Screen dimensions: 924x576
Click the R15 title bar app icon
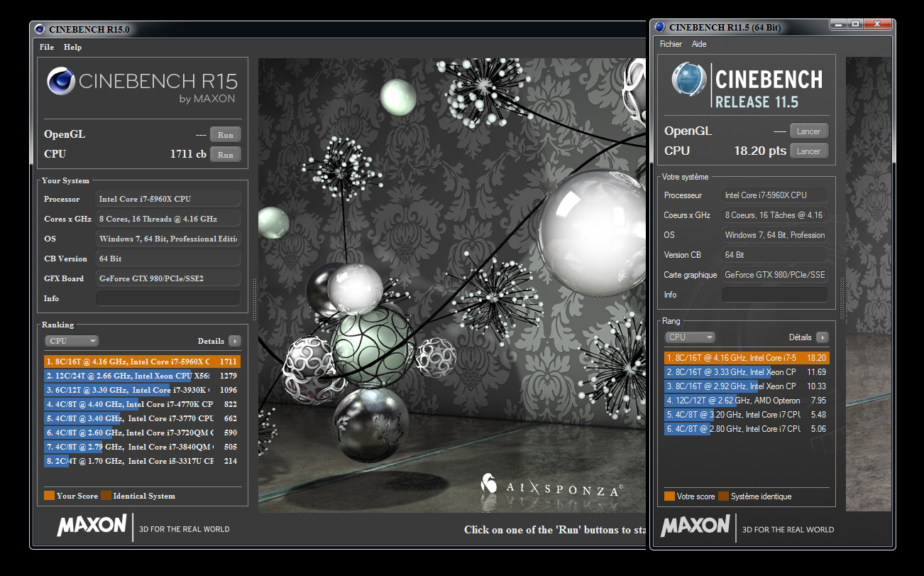pos(40,29)
